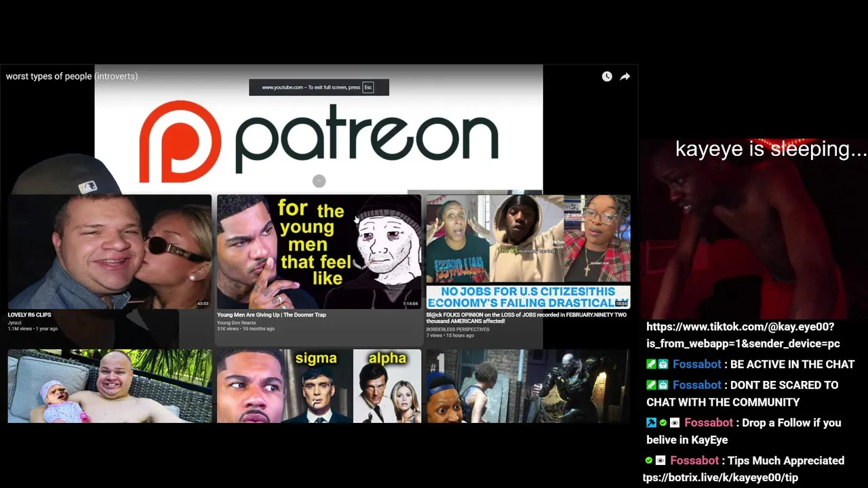Open the Jynxzi channel name
The width and height of the screenshot is (868, 488).
(x=14, y=323)
